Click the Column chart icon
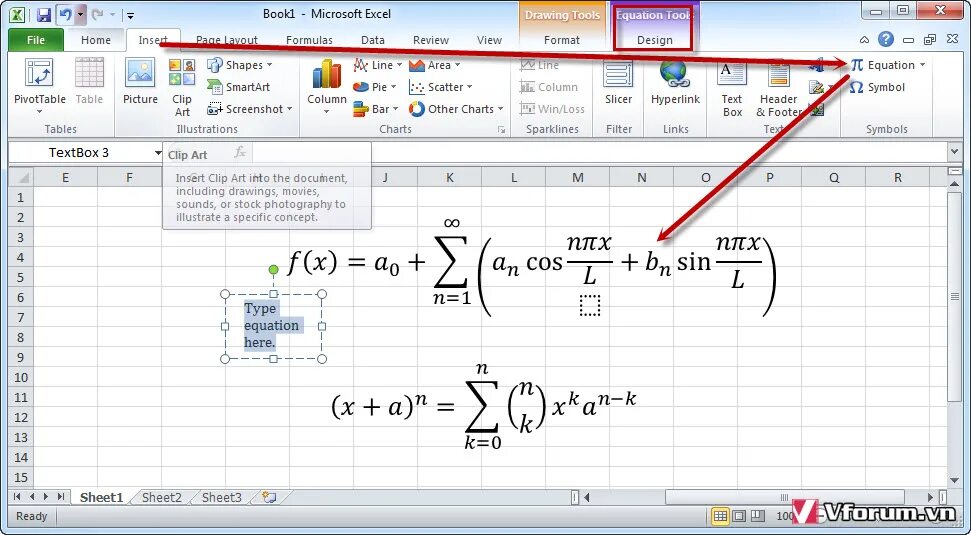This screenshot has width=971, height=535. (x=326, y=74)
